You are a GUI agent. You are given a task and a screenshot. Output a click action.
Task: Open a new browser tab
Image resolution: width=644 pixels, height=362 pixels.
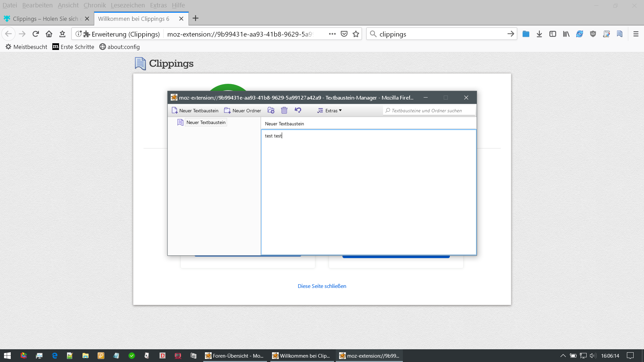point(196,18)
